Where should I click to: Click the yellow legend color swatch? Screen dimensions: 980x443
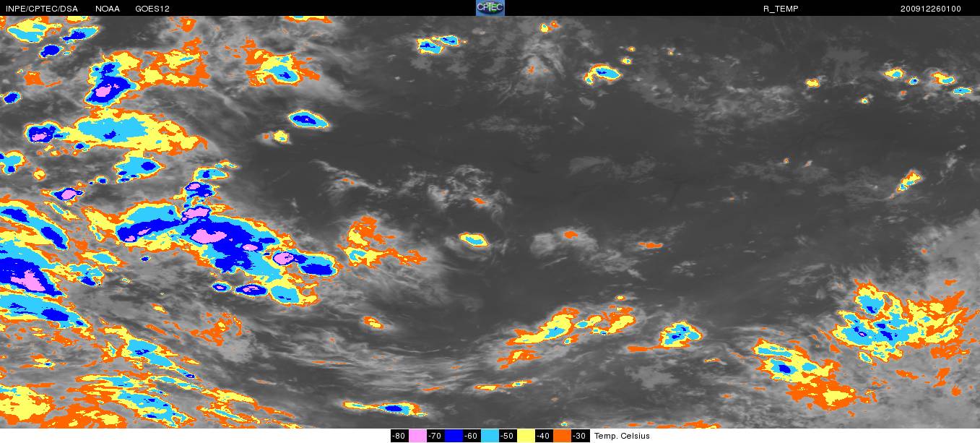(526, 436)
